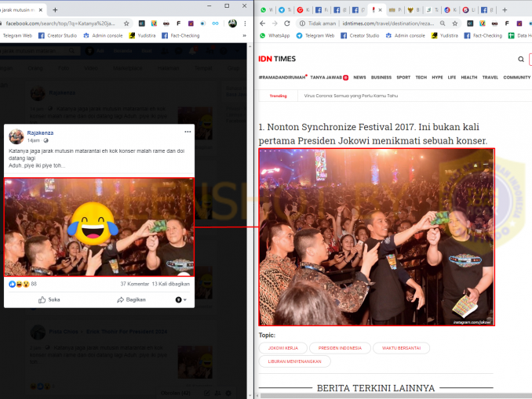
Task: Open the NEWS section
Action: pos(359,78)
